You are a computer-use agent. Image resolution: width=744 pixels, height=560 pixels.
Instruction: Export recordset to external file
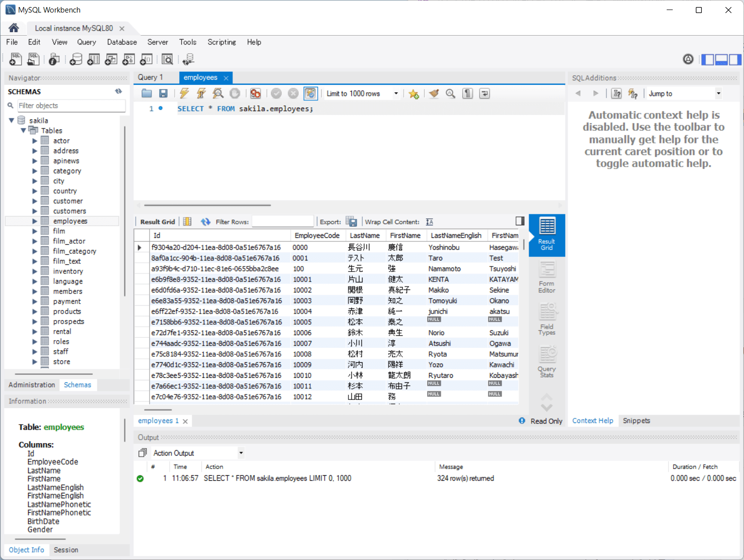351,222
